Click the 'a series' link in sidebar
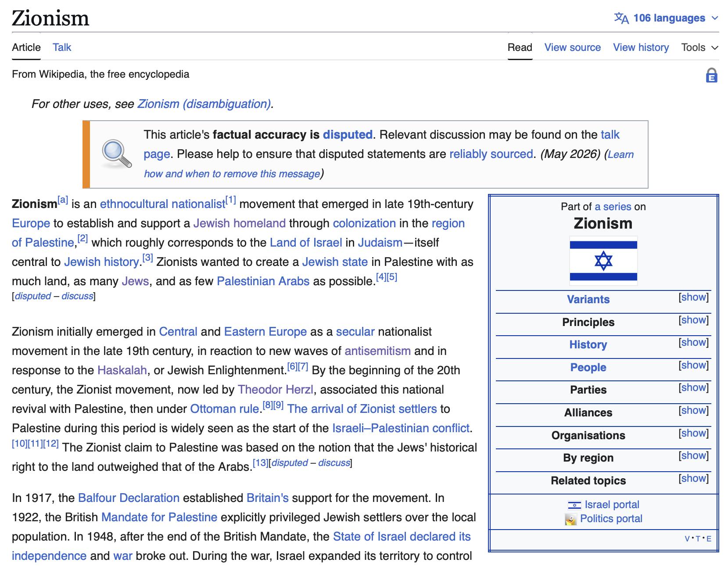The image size is (728, 566). tap(613, 207)
